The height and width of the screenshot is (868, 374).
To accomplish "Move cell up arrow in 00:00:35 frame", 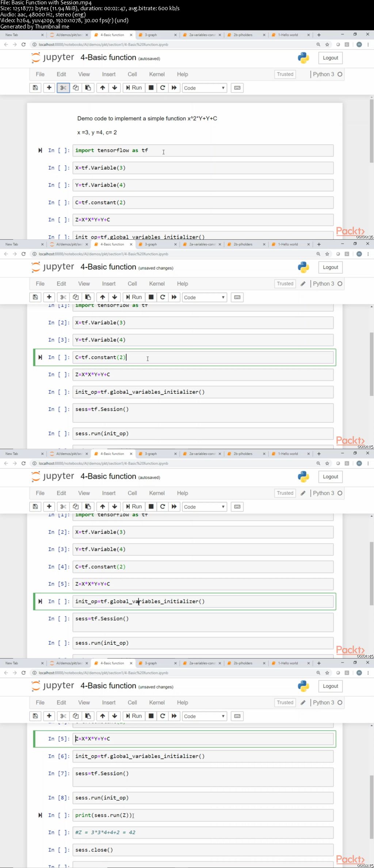I will pos(103,88).
